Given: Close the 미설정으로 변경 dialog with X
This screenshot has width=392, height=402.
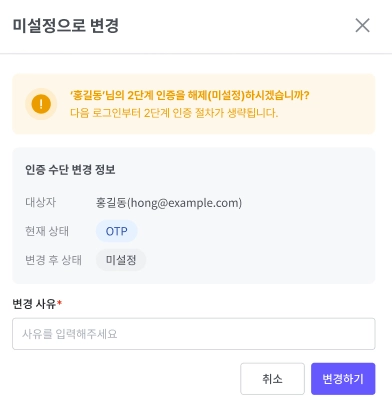Looking at the screenshot, I should coord(362,25).
